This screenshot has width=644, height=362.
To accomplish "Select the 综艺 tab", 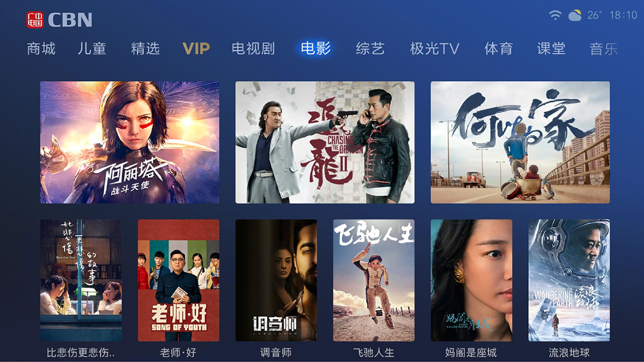I will [x=370, y=49].
